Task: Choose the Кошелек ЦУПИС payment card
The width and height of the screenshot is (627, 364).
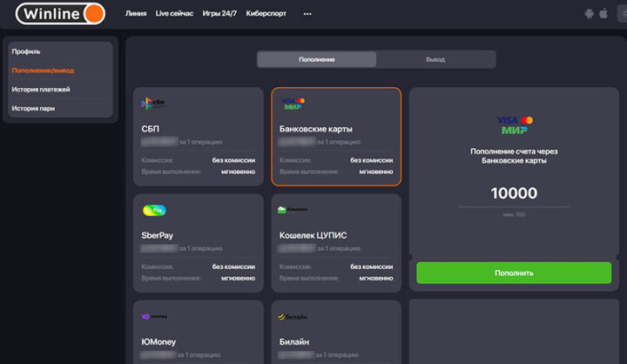Action: [x=336, y=243]
